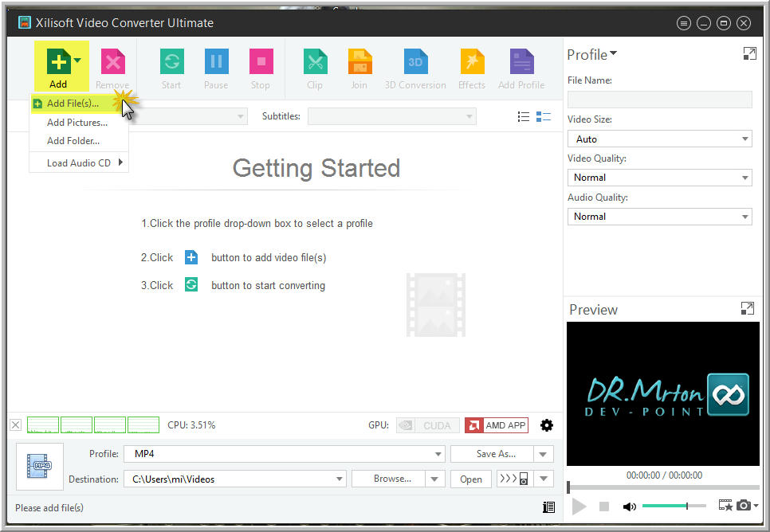Click the Browse... button
770x532 pixels.
388,479
